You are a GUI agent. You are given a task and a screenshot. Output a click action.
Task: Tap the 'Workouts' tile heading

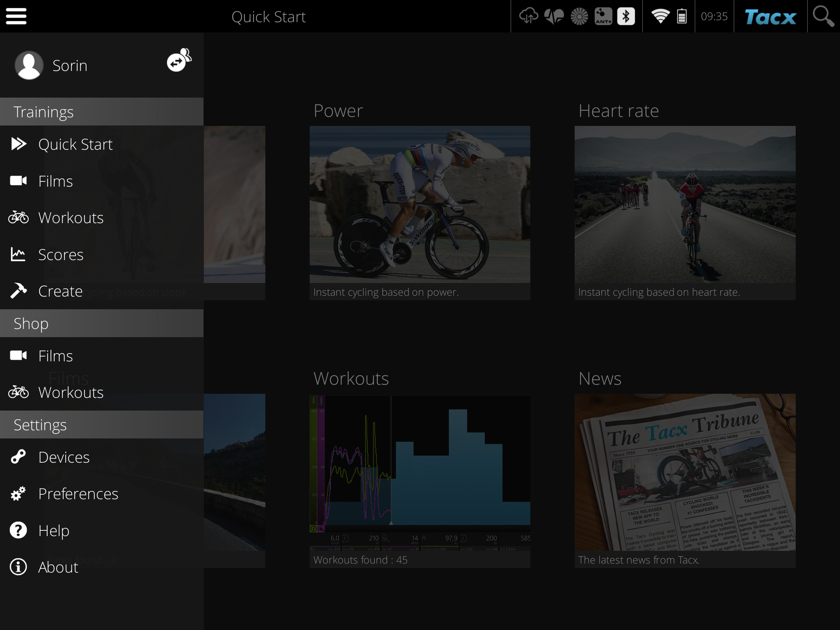351,379
